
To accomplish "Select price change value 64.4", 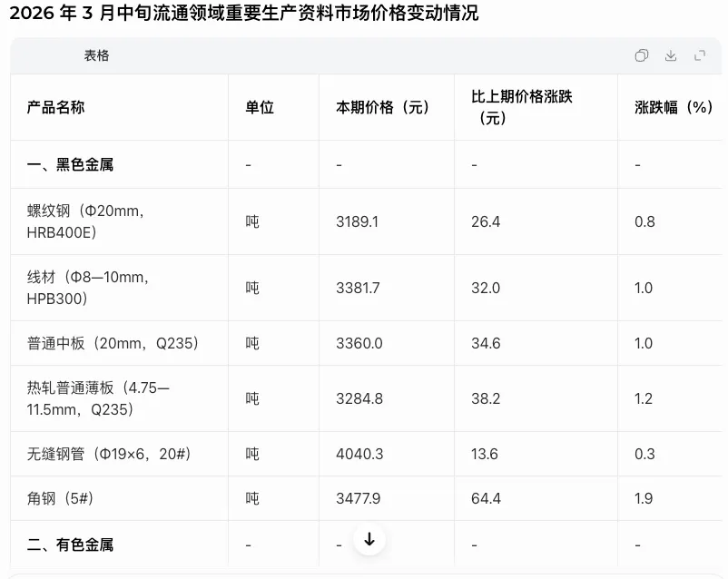I will (x=486, y=498).
